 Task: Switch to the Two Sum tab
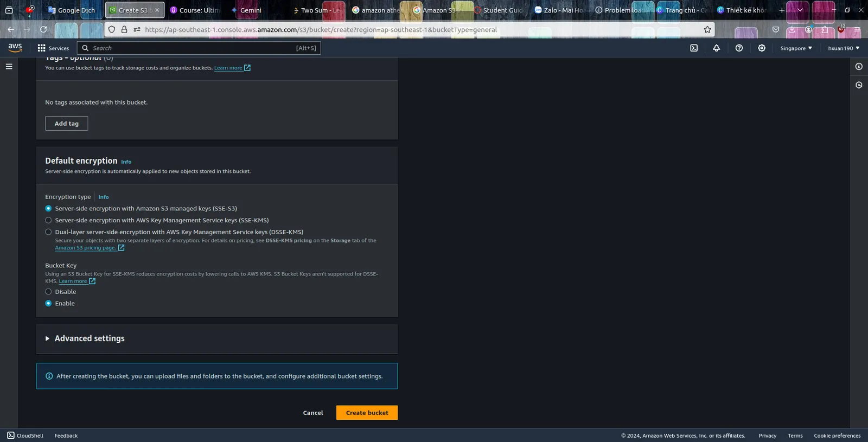[x=317, y=10]
